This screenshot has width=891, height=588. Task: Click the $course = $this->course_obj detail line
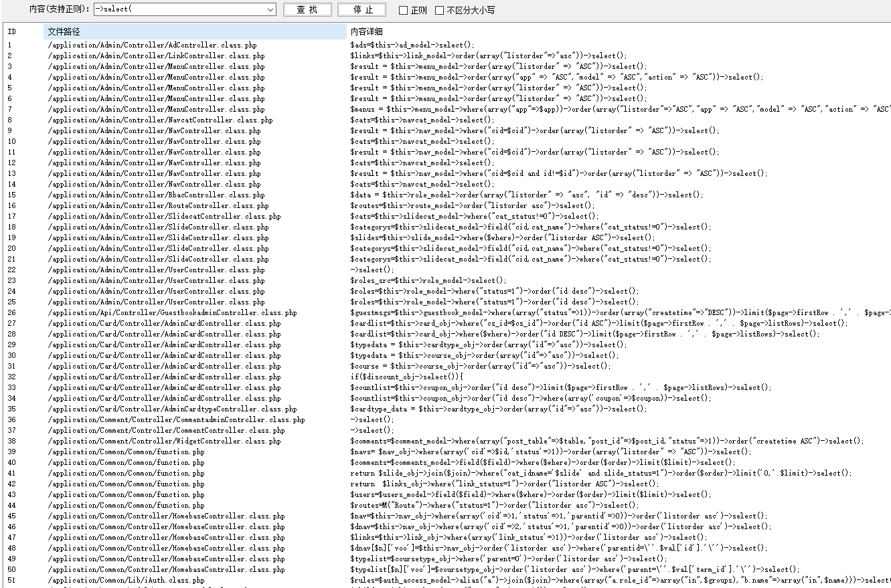coord(480,366)
